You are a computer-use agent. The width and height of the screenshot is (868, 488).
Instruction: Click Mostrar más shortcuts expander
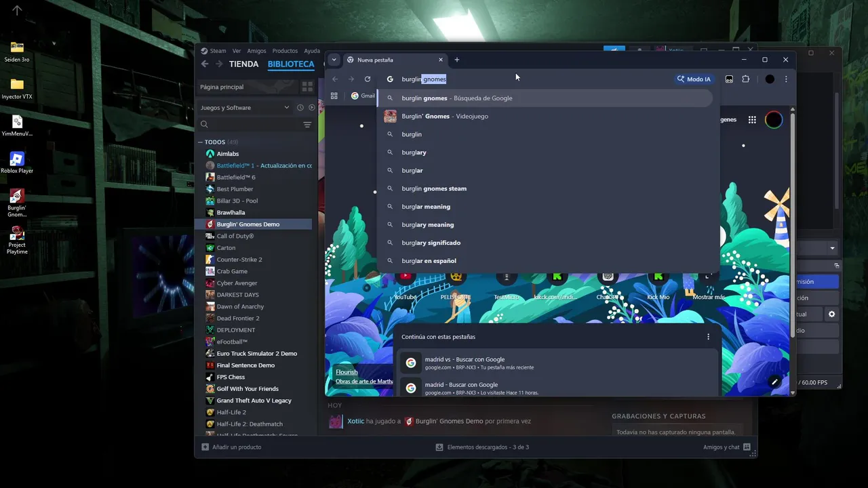click(x=709, y=285)
